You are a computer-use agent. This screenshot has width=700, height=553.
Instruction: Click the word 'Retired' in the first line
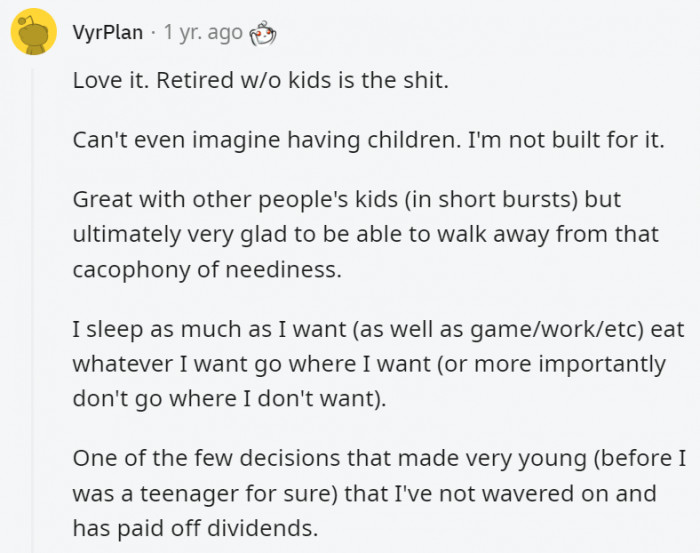point(195,80)
